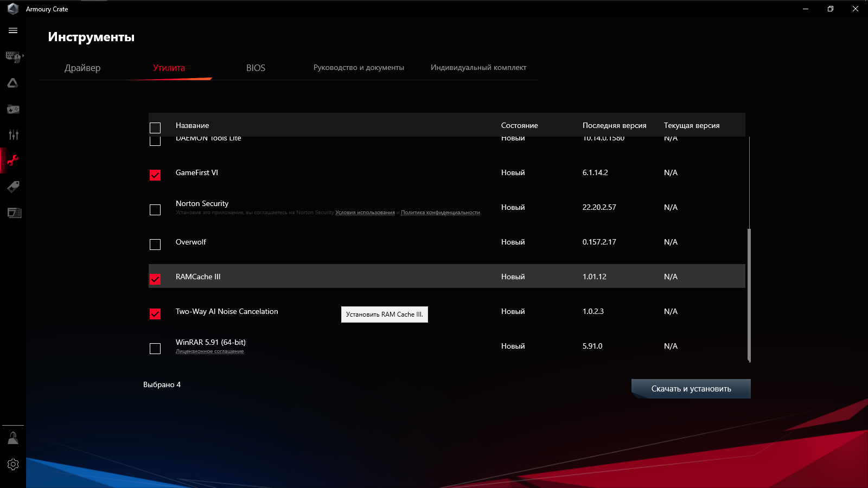Open the game library controller icon
The image size is (868, 488).
pos(13,109)
